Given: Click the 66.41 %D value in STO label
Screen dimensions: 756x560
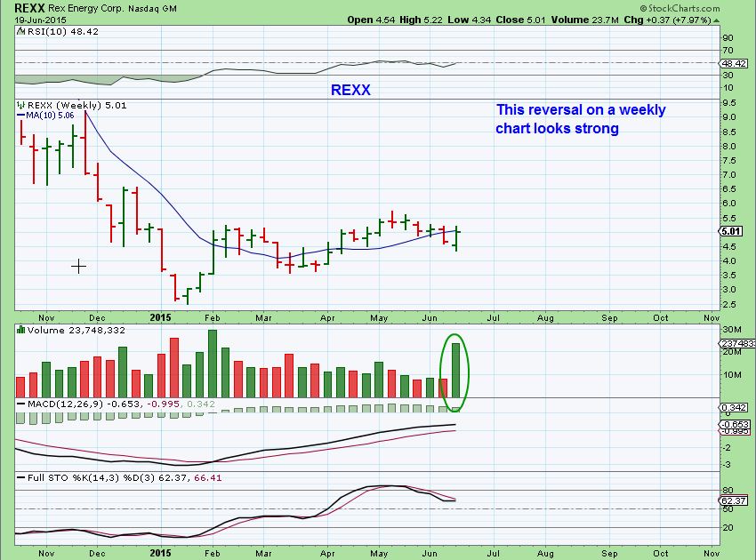Looking at the screenshot, I should coord(208,477).
